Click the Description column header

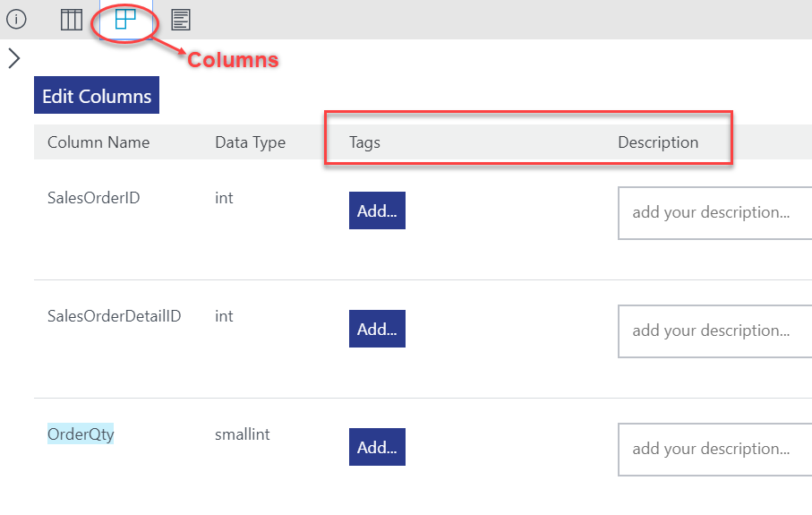pos(658,142)
